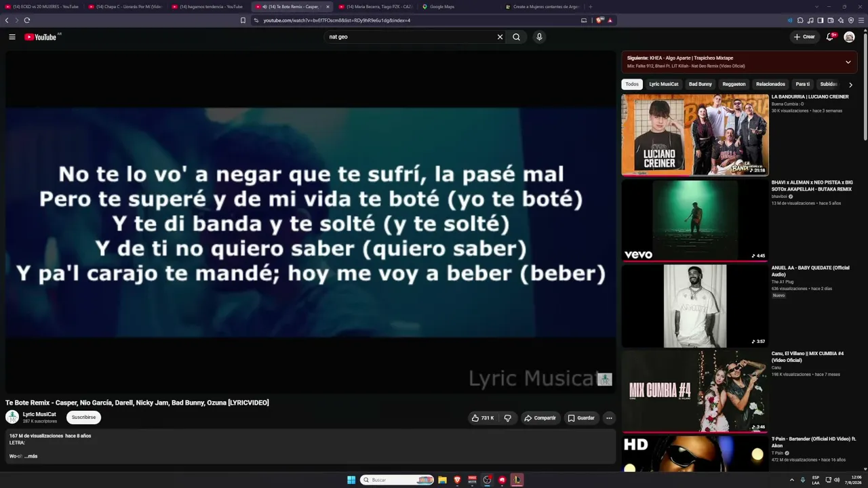Open File Explorer from the taskbar

click(442, 480)
